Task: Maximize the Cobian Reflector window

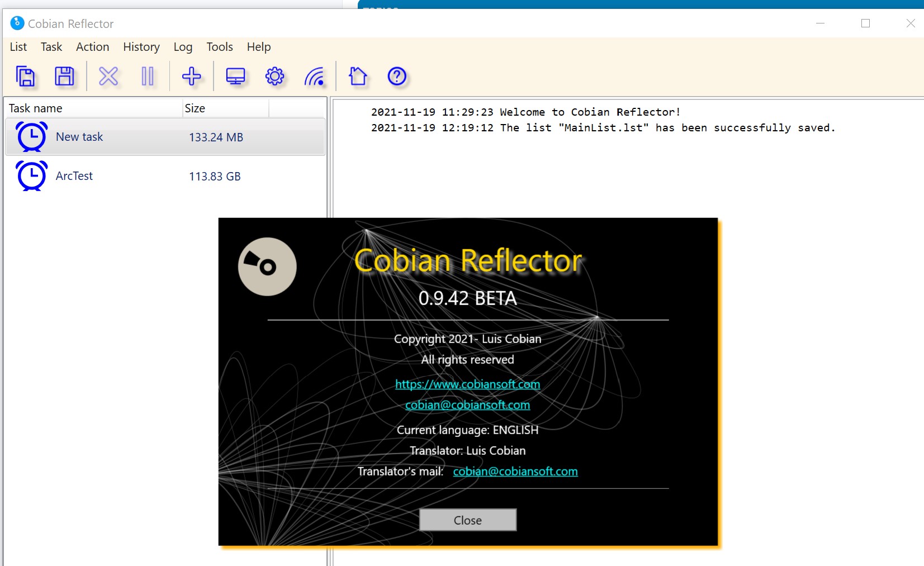Action: click(865, 23)
